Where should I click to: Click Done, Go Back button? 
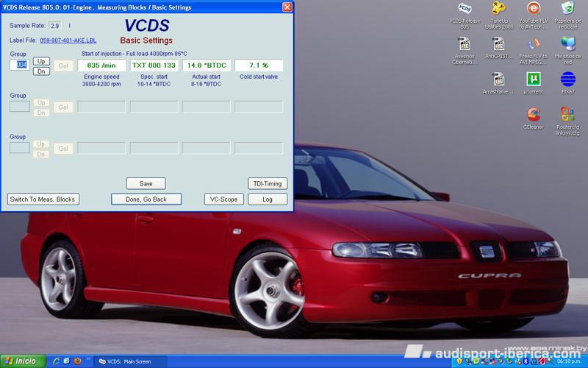point(146,199)
